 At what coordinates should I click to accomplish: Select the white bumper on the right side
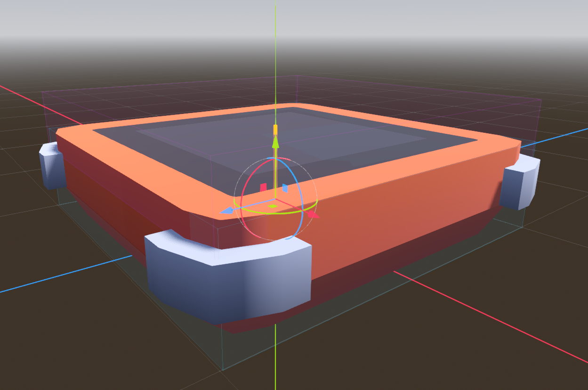[x=520, y=184]
